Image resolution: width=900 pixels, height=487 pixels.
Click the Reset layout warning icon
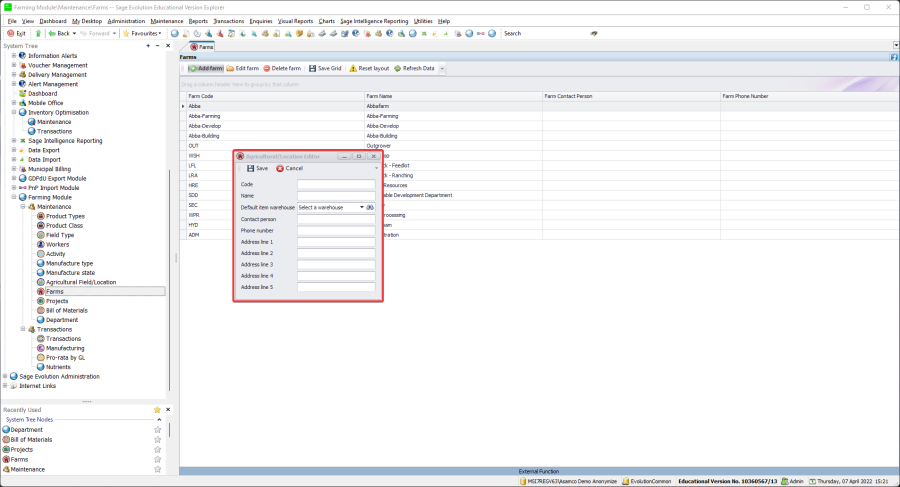point(353,68)
